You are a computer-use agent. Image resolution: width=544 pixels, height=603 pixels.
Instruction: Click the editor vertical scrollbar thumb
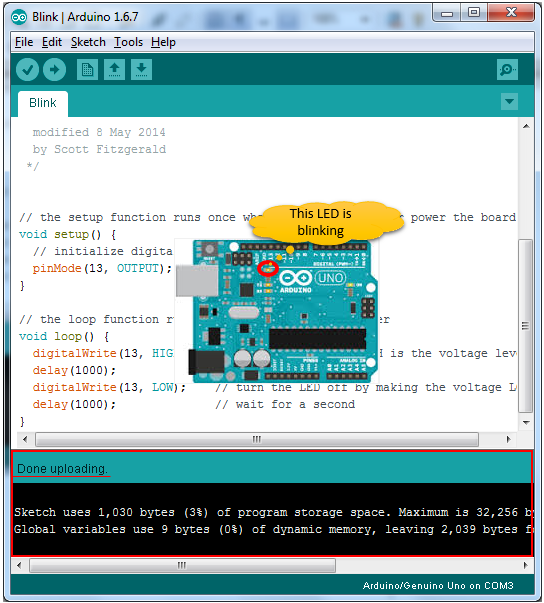pyautogui.click(x=526, y=326)
